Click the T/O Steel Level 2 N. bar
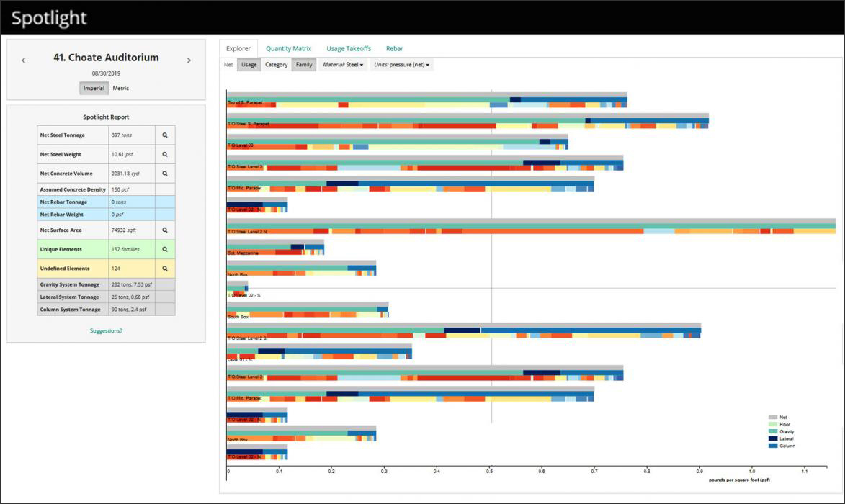Viewport: 845px width, 504px height. point(531,226)
